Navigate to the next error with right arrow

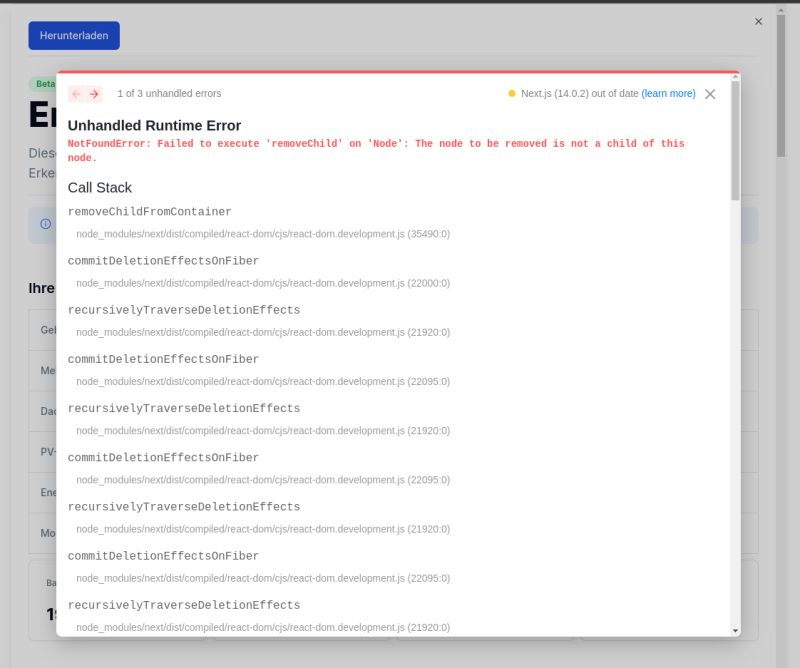[92, 93]
